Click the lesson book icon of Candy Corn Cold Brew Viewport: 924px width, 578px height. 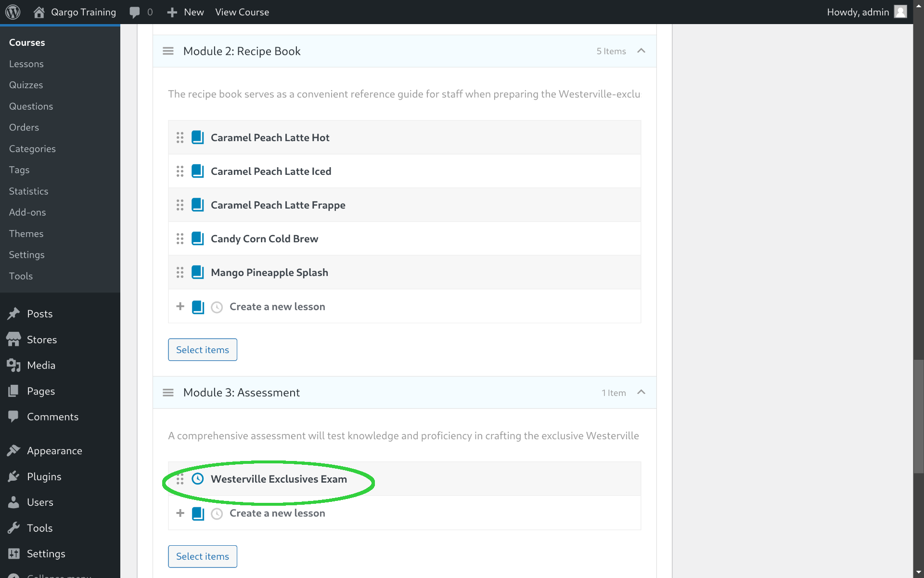[198, 238]
